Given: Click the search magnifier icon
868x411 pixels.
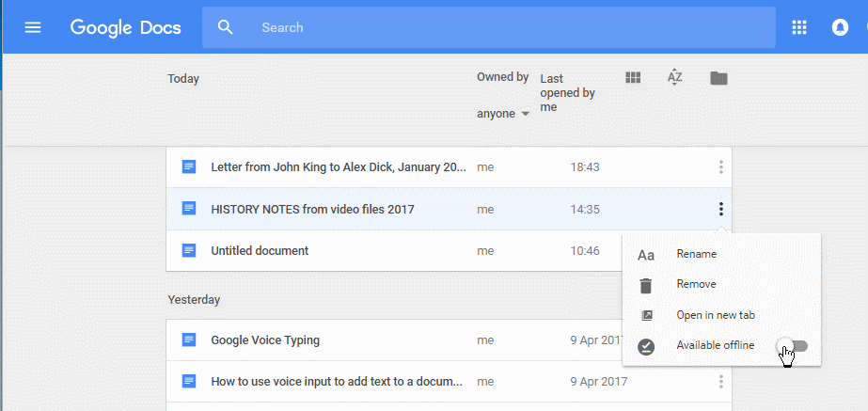Looking at the screenshot, I should [x=226, y=27].
